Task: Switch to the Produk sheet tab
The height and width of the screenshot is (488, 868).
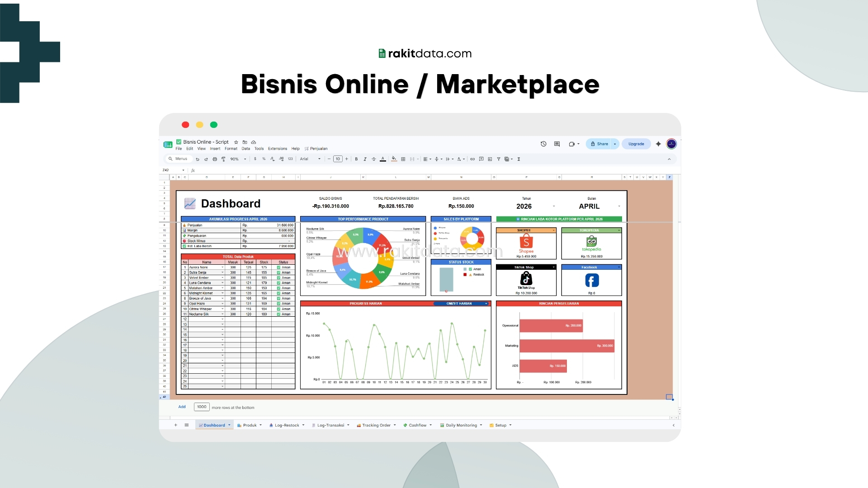Action: [x=250, y=425]
